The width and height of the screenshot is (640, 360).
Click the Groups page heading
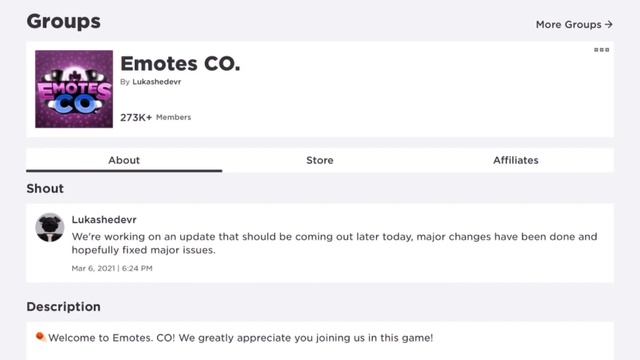64,22
